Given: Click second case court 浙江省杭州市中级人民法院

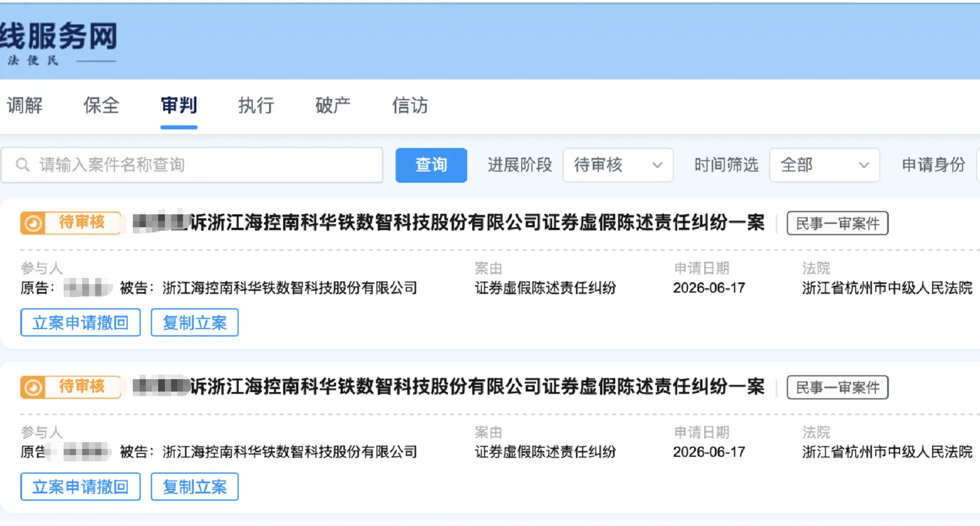Looking at the screenshot, I should [x=887, y=452].
